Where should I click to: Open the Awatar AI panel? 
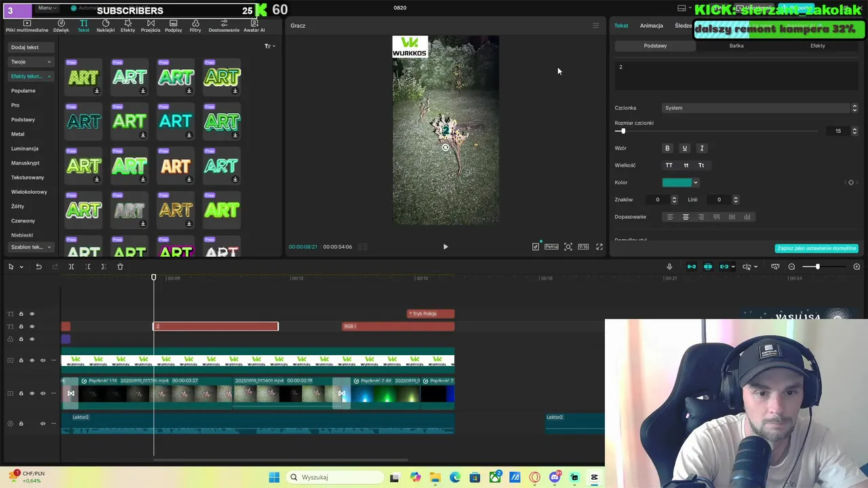click(x=254, y=26)
